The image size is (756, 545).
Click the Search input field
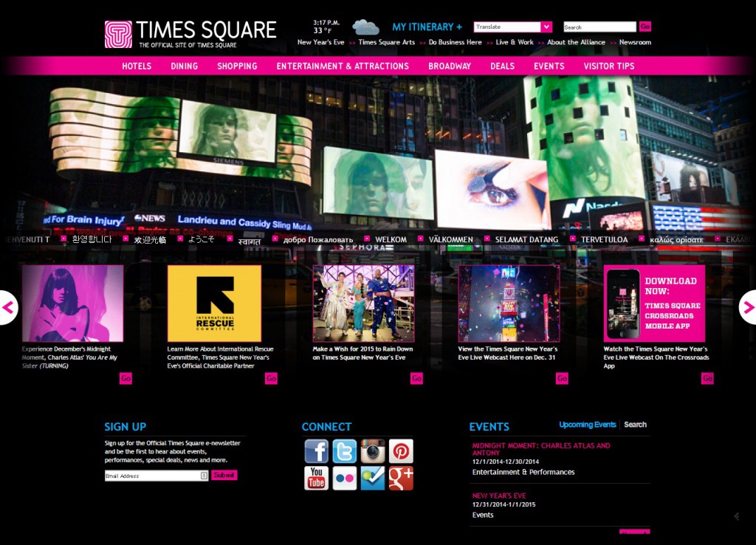tap(599, 27)
